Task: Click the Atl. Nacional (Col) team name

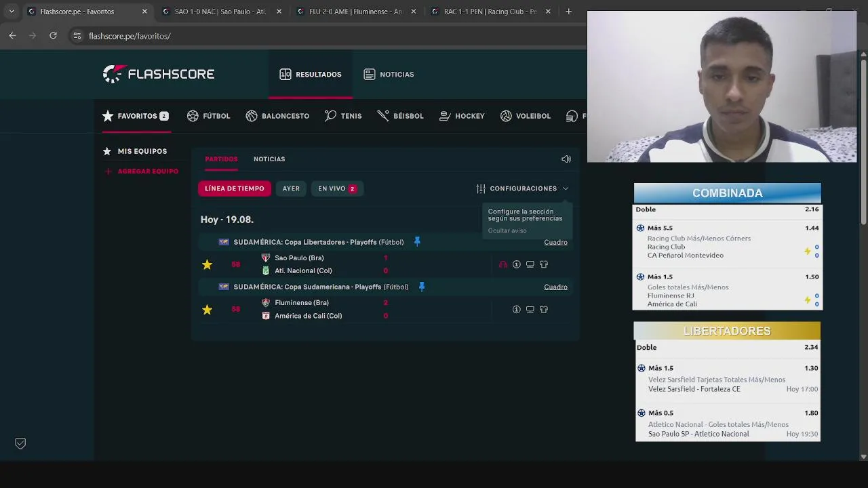Action: [303, 270]
